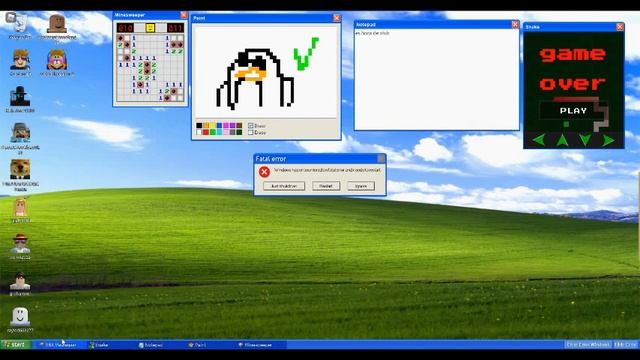Select the sunglasses avatar desktop icon
The width and height of the screenshot is (640, 360).
pyautogui.click(x=20, y=63)
